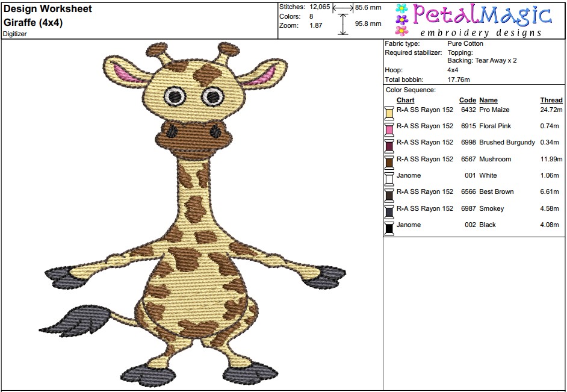Click the Best Brown thread spool swatch
This screenshot has height=392, width=567.
389,195
